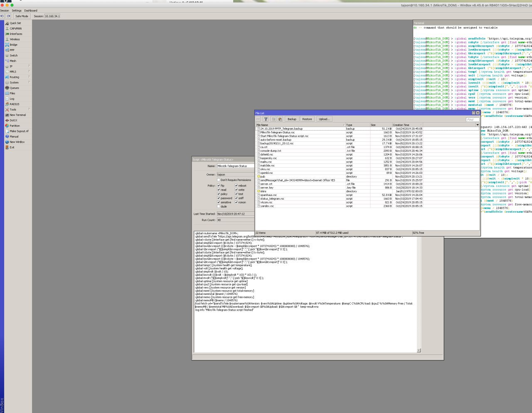Select file console-dump.txt
Image resolution: width=532 pixels, height=413 pixels.
pos(367,151)
